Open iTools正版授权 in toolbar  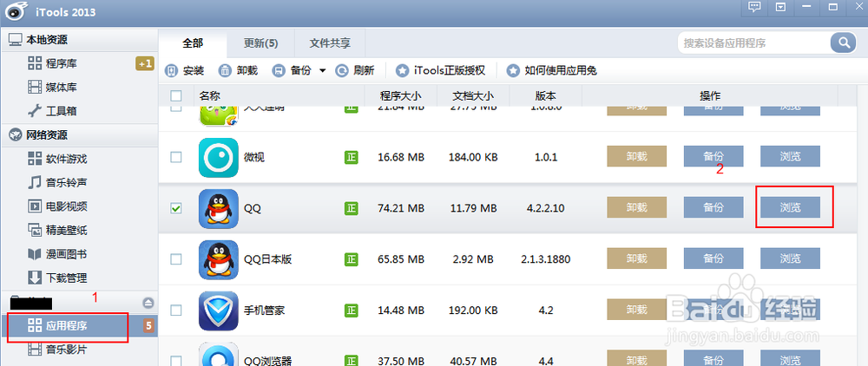pos(441,71)
